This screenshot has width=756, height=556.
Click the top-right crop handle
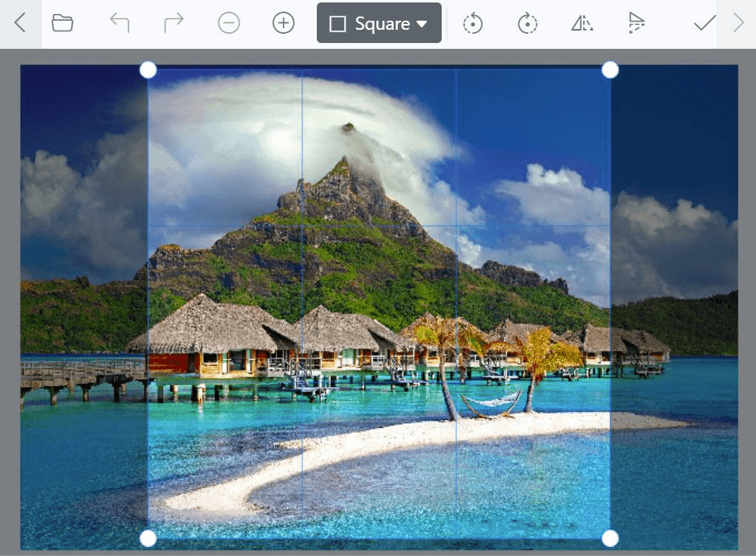(610, 70)
